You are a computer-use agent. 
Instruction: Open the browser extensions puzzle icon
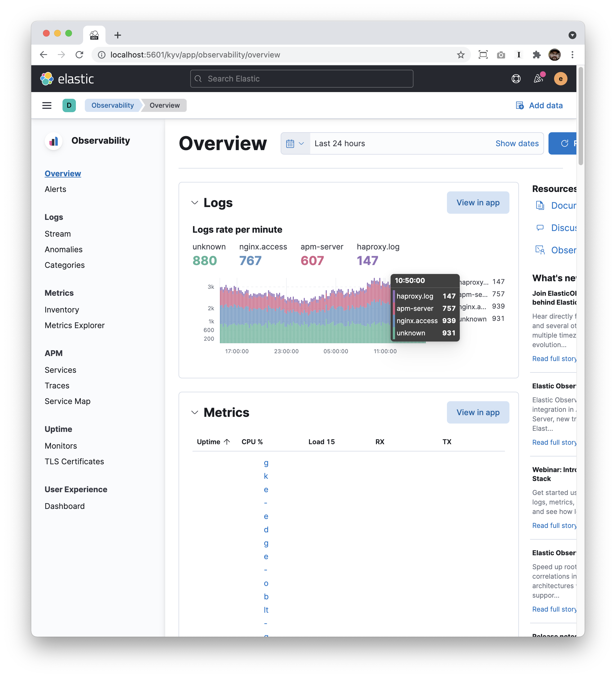[x=537, y=55]
